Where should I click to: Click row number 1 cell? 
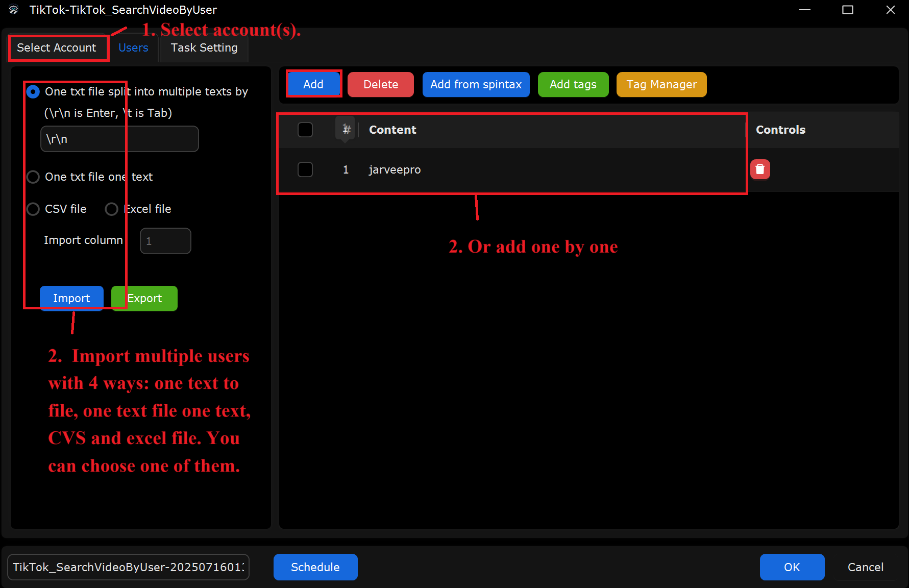346,170
